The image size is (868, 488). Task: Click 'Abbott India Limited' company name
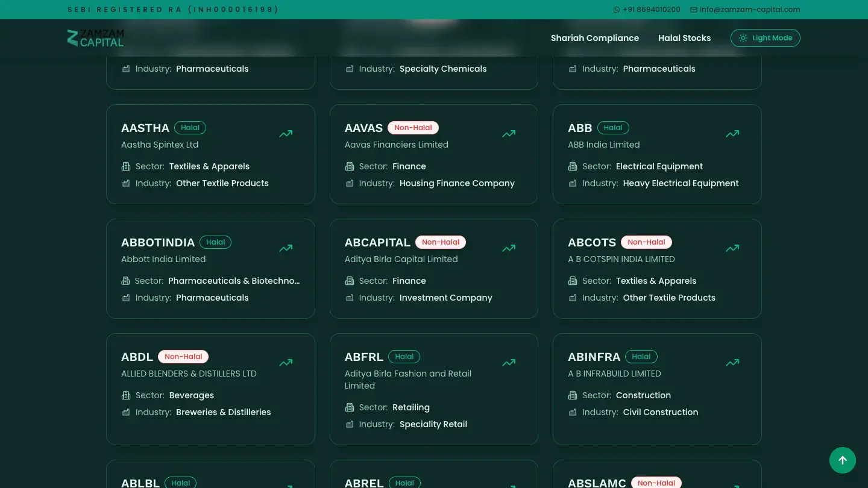pyautogui.click(x=163, y=259)
